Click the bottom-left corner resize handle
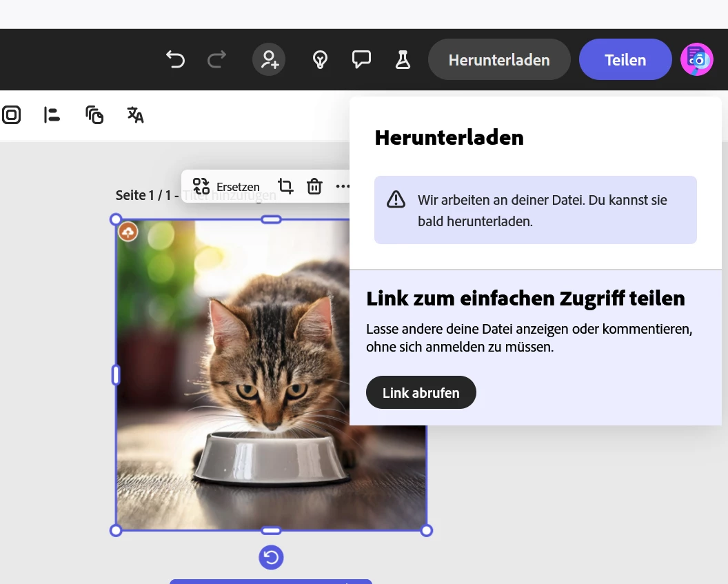728x584 pixels. (116, 531)
